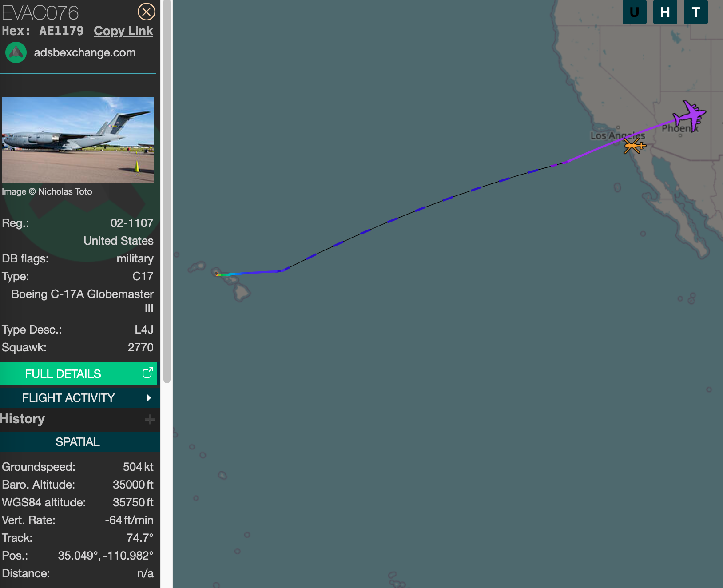This screenshot has width=723, height=588.
Task: Click the Los Angeles map label
Action: (x=618, y=135)
